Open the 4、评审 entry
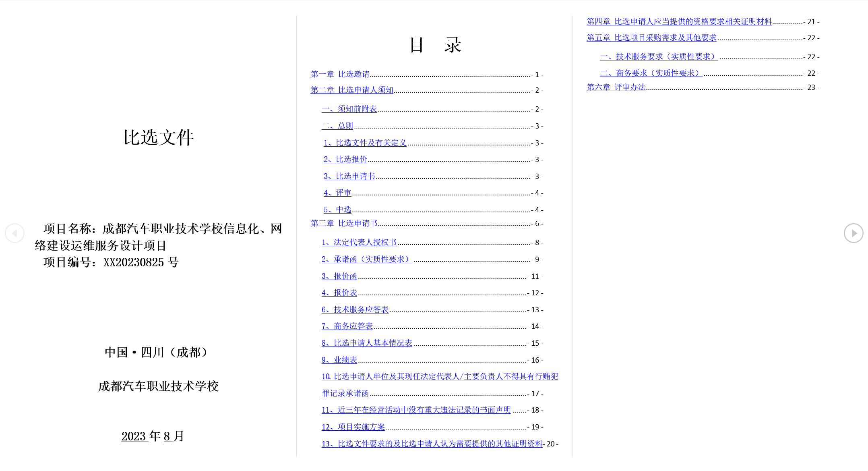868x471 pixels. click(337, 193)
